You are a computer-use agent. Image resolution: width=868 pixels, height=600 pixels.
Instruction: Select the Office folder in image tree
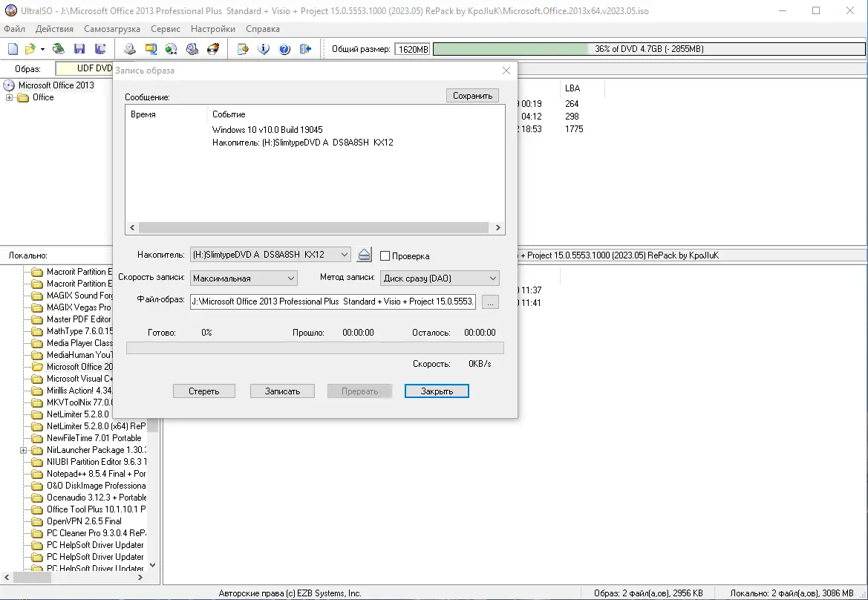pos(43,97)
